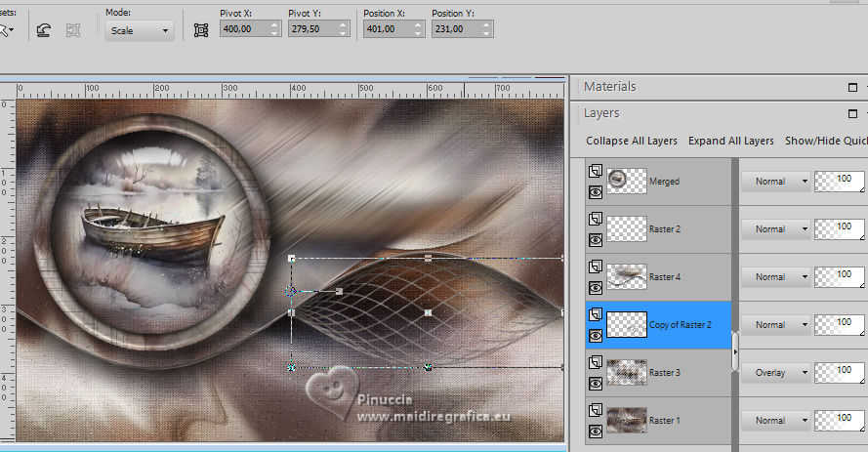Select the Raster 4 layer thumbnail
Screen dimensions: 868x452
tap(627, 276)
